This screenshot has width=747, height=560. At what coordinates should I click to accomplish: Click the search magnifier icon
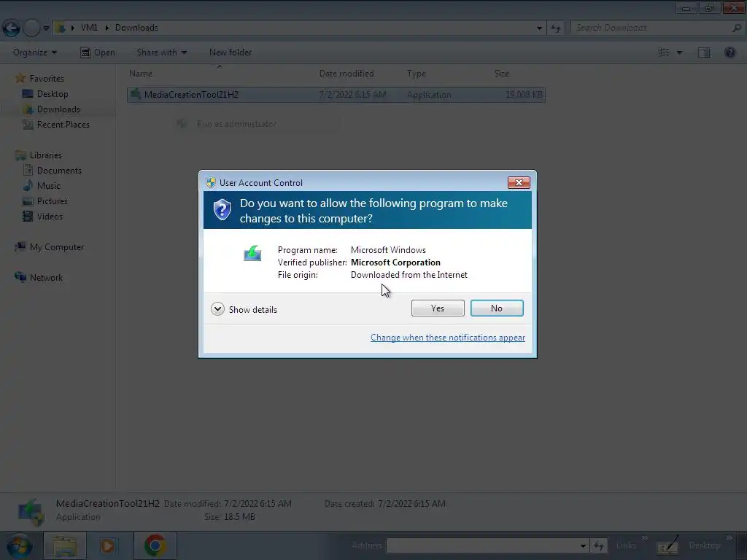(x=737, y=28)
